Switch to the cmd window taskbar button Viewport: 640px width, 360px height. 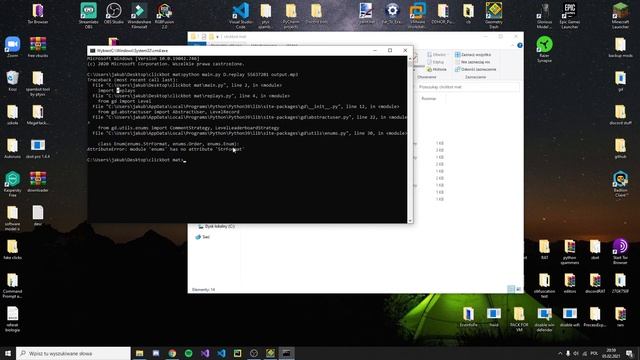click(x=287, y=353)
